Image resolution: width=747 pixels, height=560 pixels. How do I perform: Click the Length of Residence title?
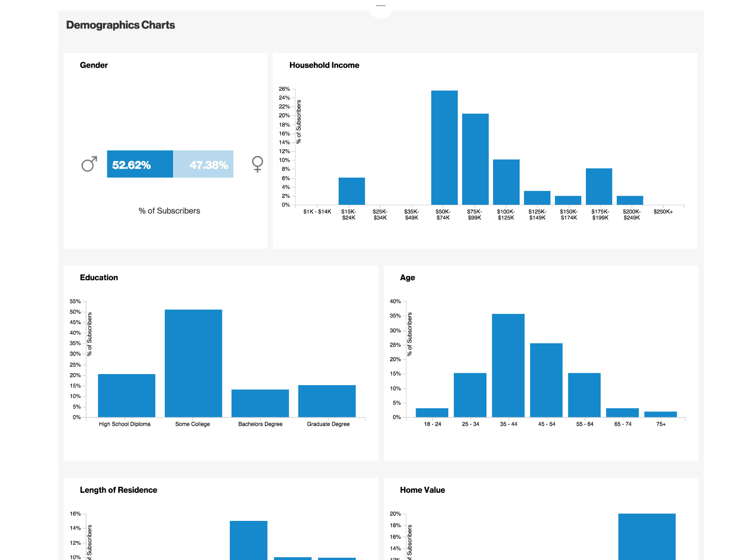pos(119,490)
